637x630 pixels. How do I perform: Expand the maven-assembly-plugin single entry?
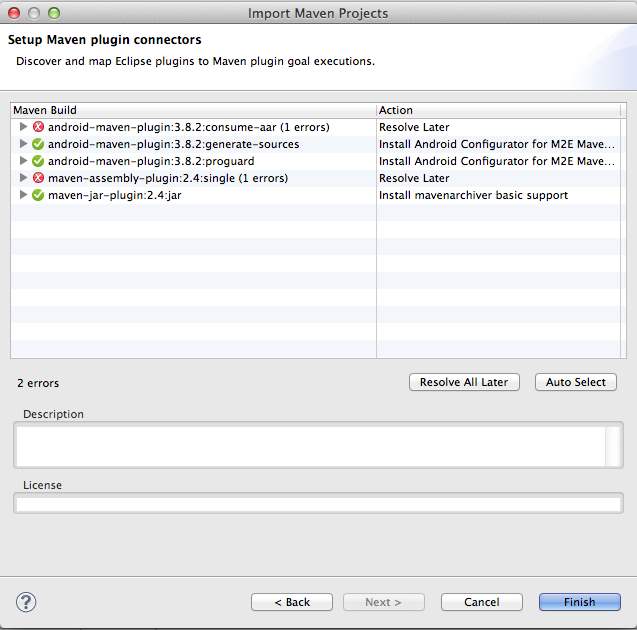24,178
